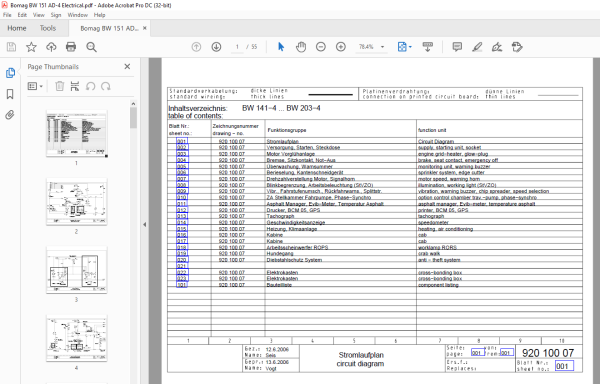600x384 pixels.
Task: Zoom in with the plus button
Action: click(341, 47)
